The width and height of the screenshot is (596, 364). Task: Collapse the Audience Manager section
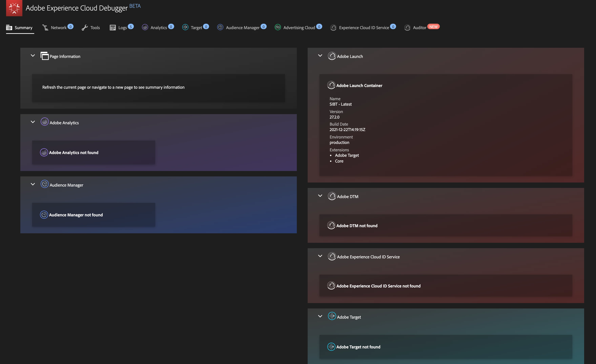pos(33,184)
